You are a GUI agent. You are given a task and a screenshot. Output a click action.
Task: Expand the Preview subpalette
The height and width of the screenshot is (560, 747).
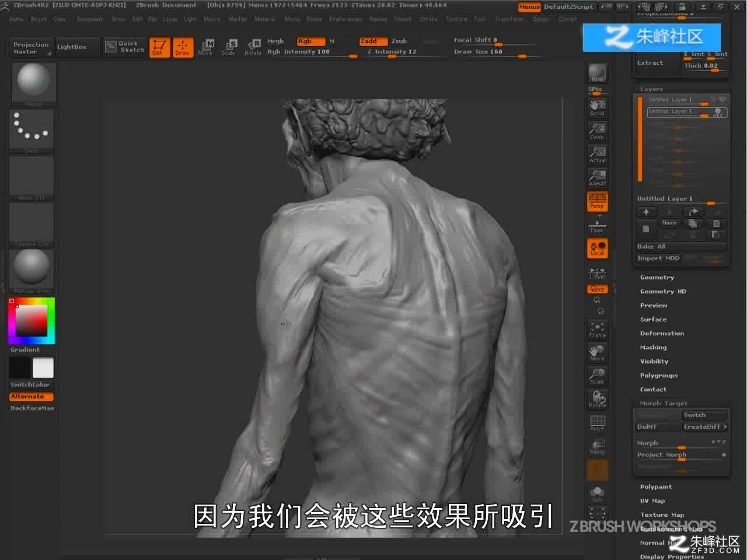tap(654, 306)
